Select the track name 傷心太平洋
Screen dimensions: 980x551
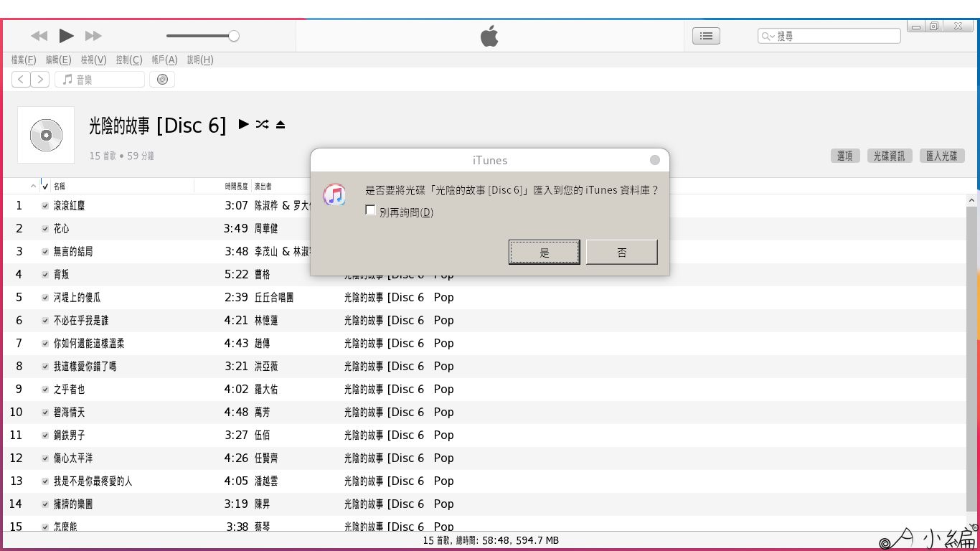point(73,458)
